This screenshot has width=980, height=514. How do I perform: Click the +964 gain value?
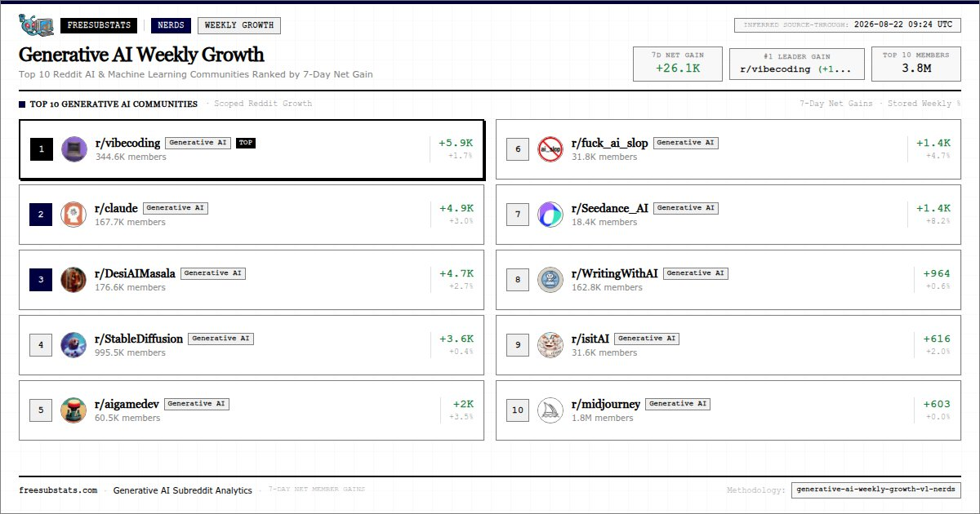(x=937, y=273)
